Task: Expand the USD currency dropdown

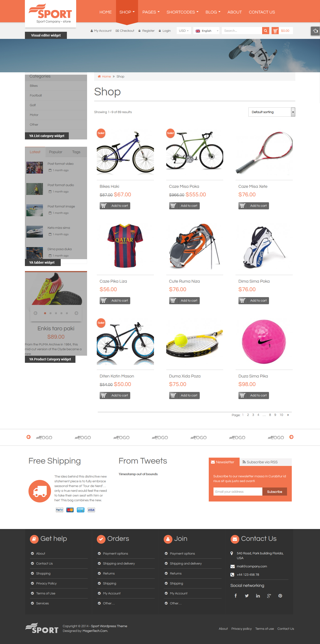Action: pos(184,31)
